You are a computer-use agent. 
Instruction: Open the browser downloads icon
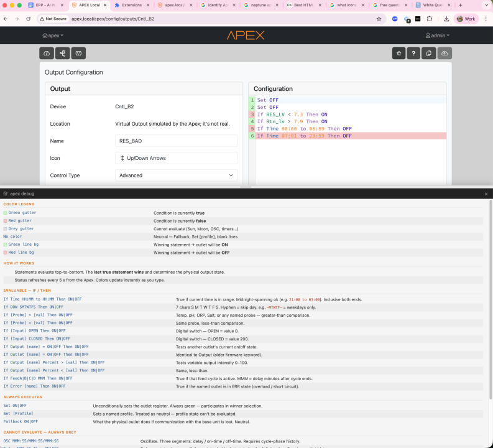446,19
